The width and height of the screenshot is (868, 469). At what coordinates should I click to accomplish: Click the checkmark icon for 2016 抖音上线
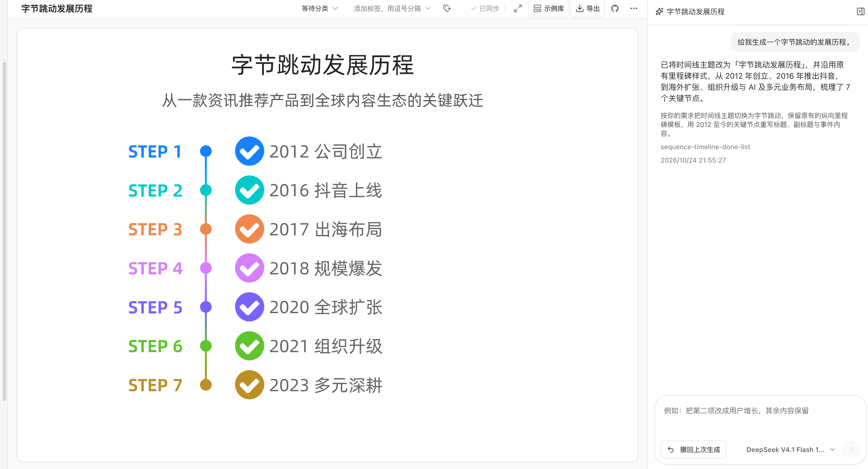pos(249,190)
